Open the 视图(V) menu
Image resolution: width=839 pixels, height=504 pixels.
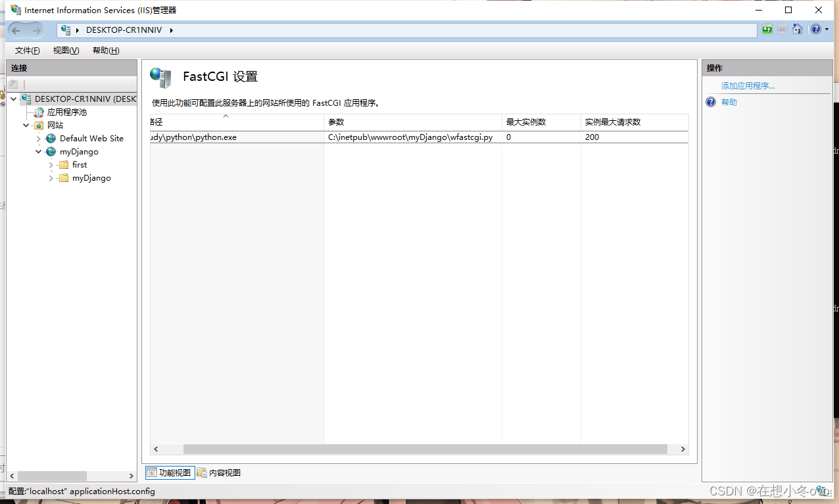66,51
